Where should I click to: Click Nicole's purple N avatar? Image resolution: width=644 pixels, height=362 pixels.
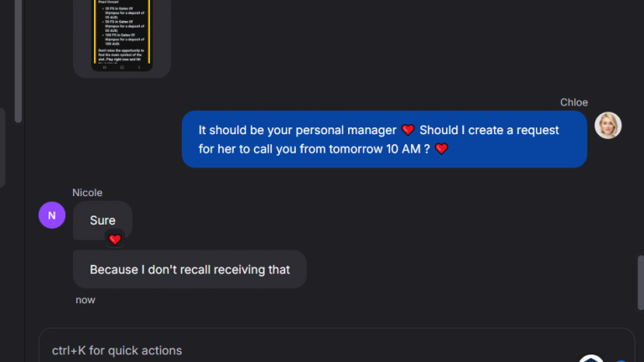point(52,215)
